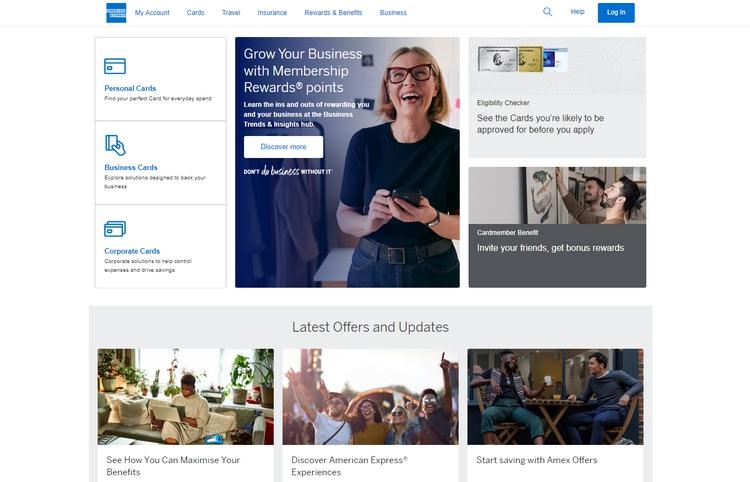The image size is (750, 482).
Task: Open the Personal Cards link
Action: coord(130,88)
